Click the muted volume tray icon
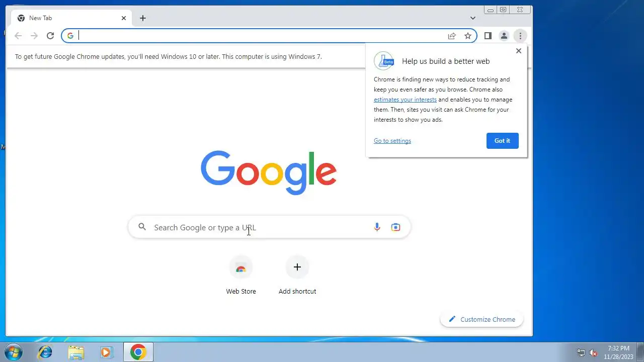Viewport: 644px width, 362px height. coord(593,352)
